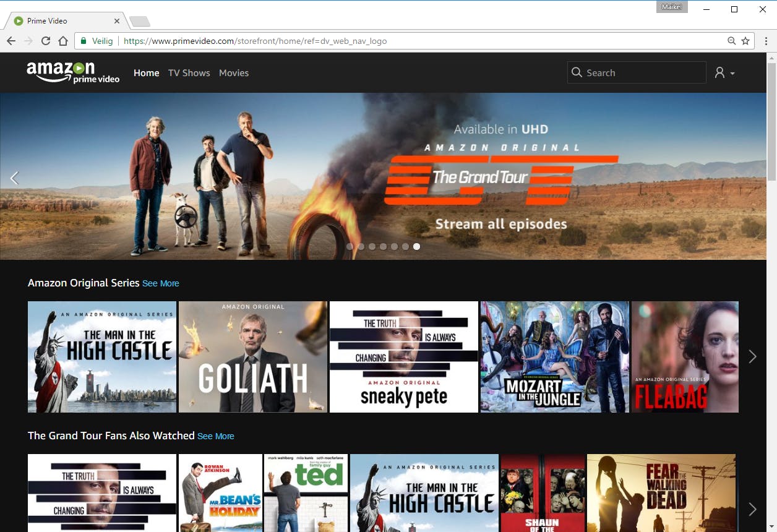Select the fourth carousel dot
Screen dimensions: 777x532
(x=384, y=246)
